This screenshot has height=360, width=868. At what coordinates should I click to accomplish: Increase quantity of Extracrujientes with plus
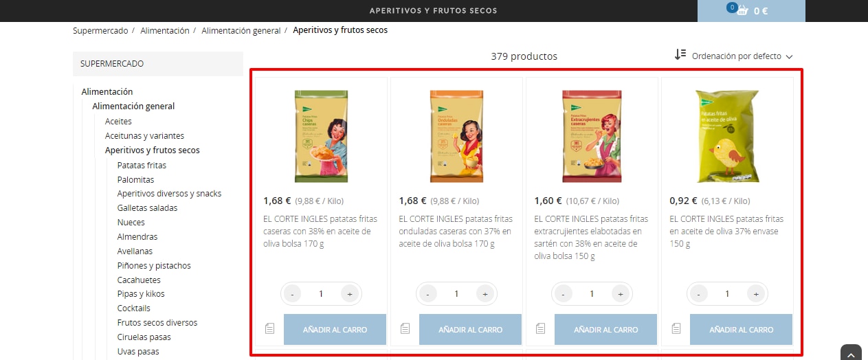tap(621, 294)
